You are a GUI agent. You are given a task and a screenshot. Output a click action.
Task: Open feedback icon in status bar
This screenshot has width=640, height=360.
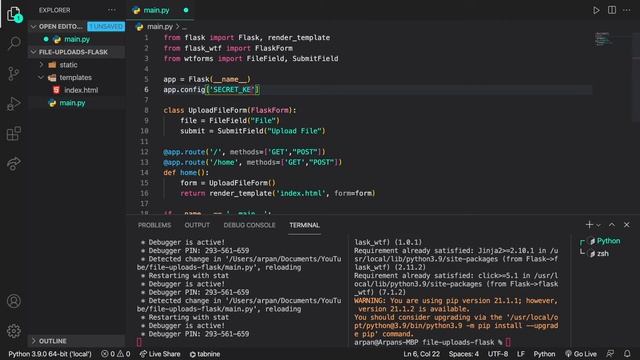610,354
